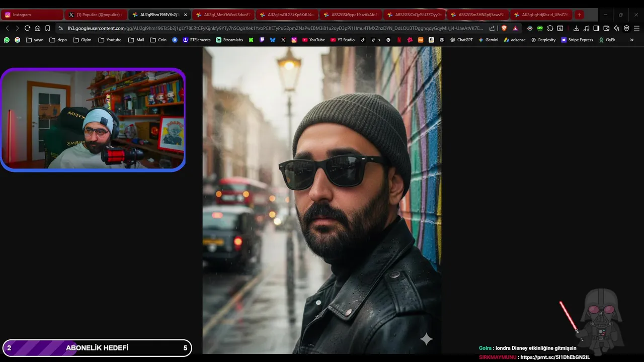Image resolution: width=644 pixels, height=362 pixels.
Task: Switch to the Populicc X tab
Action: pos(96,15)
